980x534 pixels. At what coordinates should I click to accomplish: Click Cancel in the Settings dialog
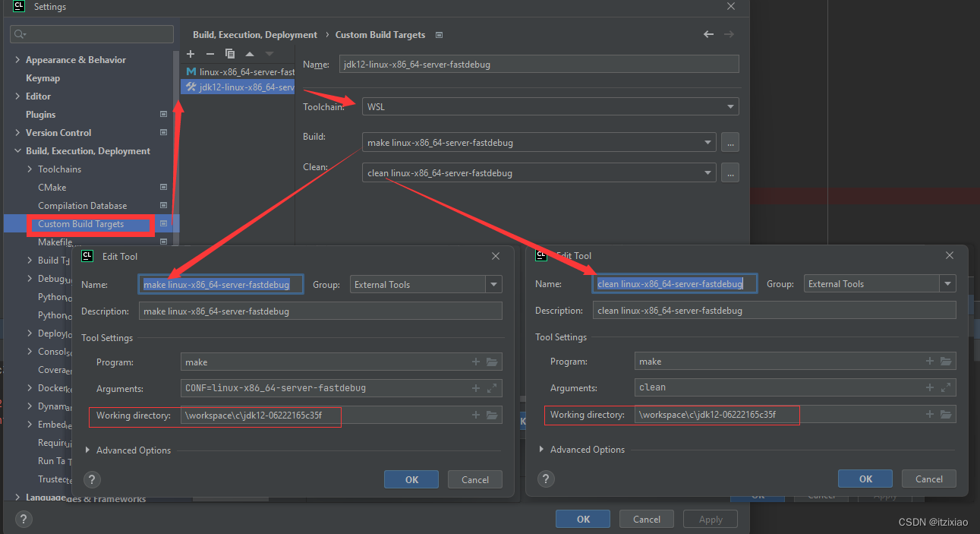pyautogui.click(x=647, y=520)
